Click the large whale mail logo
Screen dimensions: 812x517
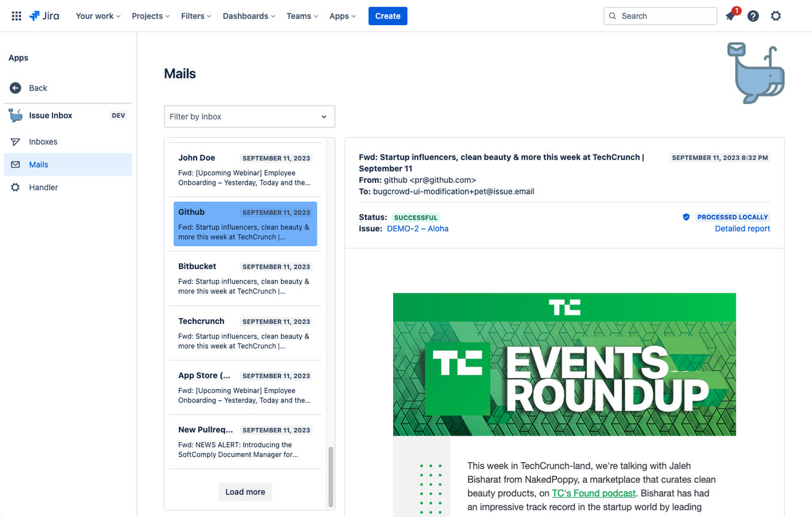coord(756,73)
